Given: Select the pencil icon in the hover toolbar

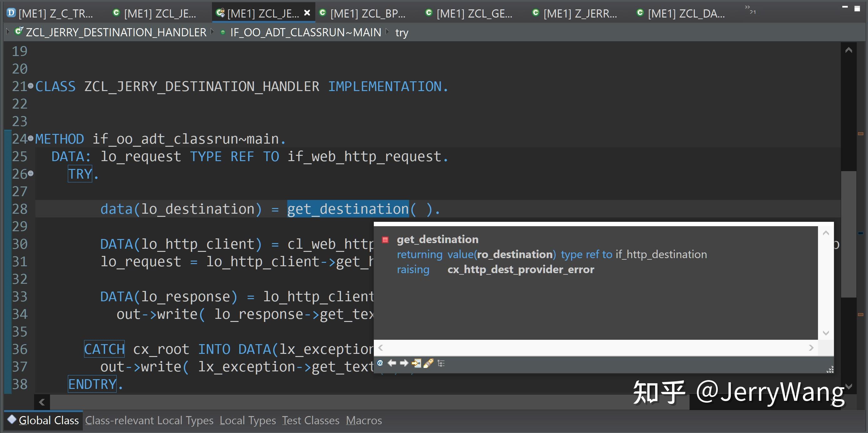Looking at the screenshot, I should (429, 363).
